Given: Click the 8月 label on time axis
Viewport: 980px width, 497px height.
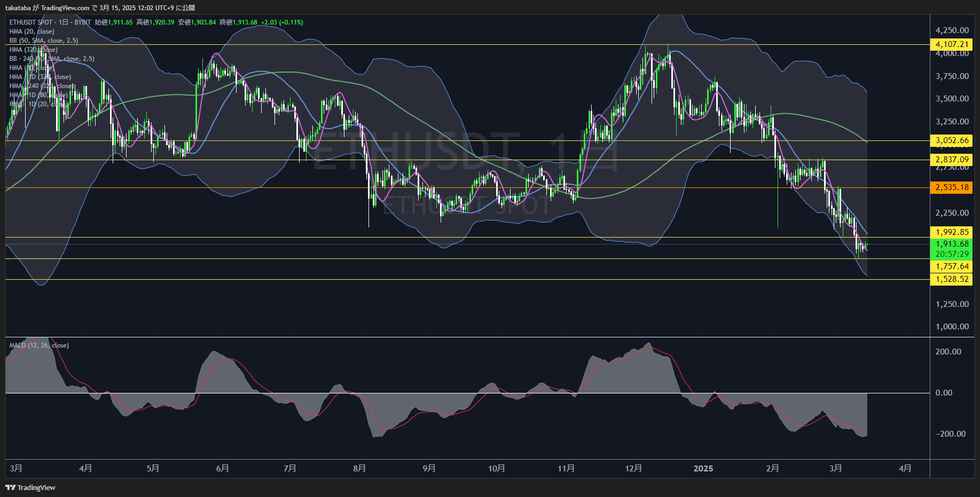Looking at the screenshot, I should [359, 468].
